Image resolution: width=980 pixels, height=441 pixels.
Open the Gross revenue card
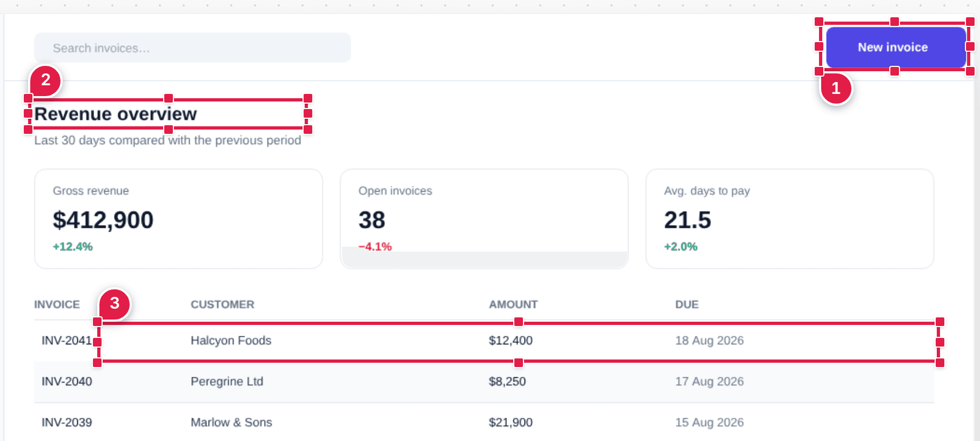178,219
